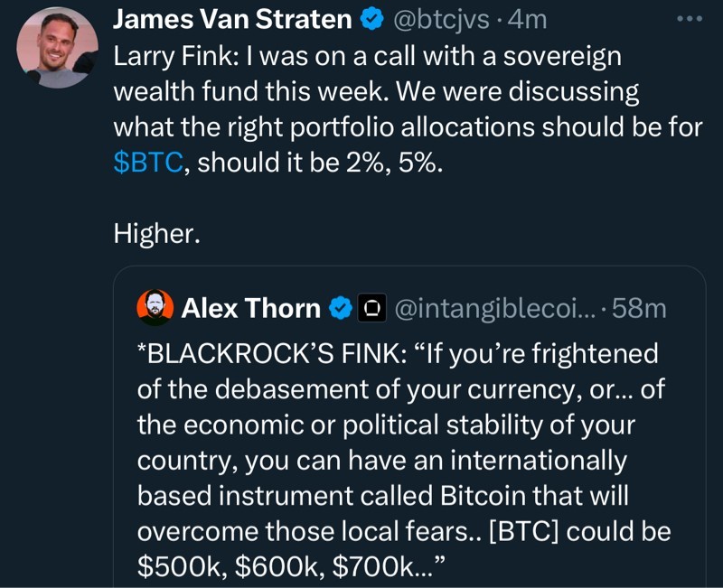Image resolution: width=723 pixels, height=588 pixels.
Task: Click the 58m timestamp on quoted tweet
Action: (640, 309)
